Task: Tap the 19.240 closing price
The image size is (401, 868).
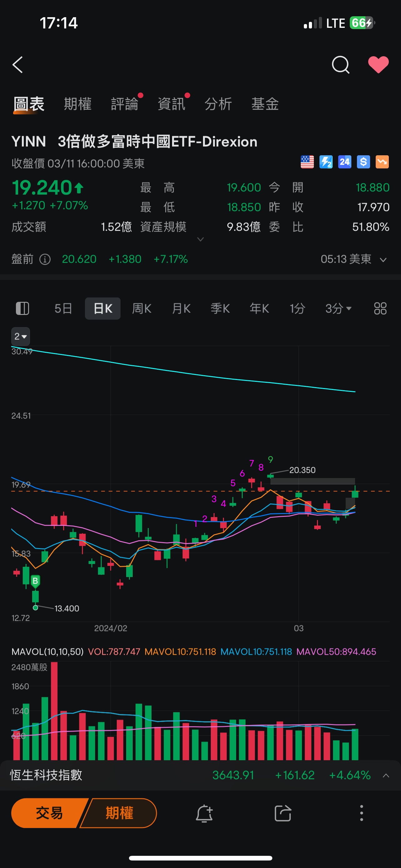Action: [42, 187]
